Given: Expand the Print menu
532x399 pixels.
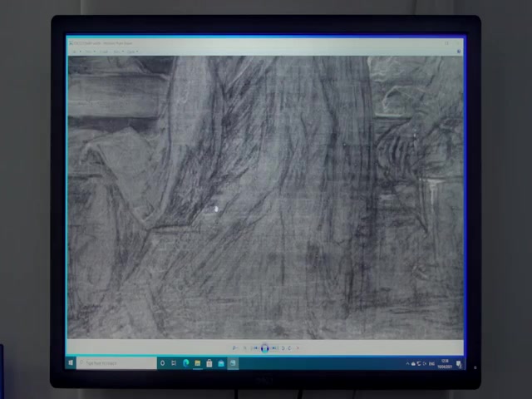Looking at the screenshot, I should point(90,52).
